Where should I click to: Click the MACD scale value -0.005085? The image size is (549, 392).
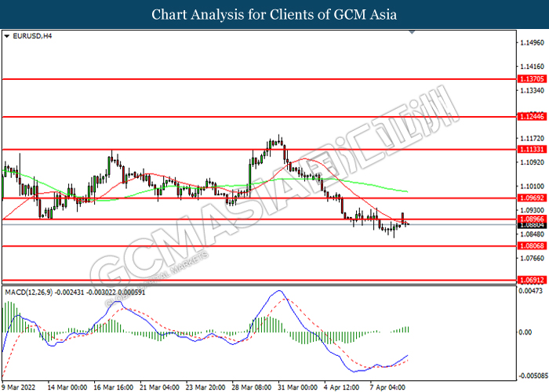tap(533, 376)
